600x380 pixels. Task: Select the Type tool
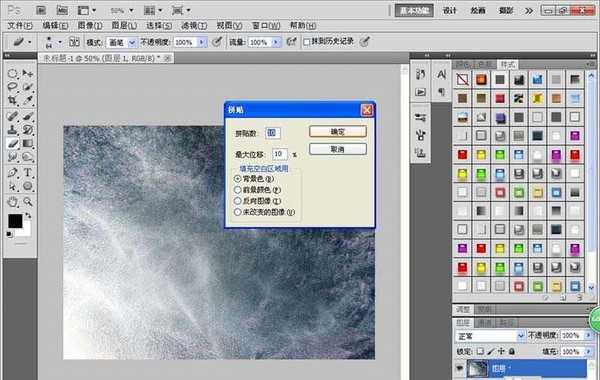point(28,173)
